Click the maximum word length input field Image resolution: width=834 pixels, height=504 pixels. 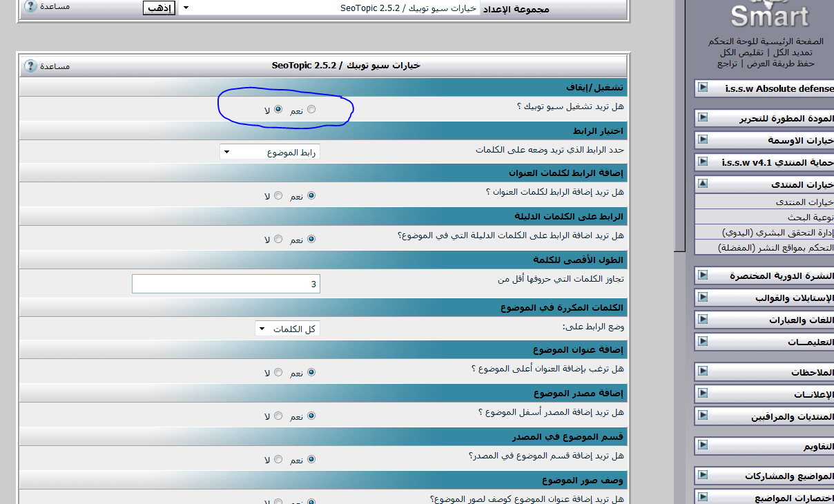pos(226,284)
